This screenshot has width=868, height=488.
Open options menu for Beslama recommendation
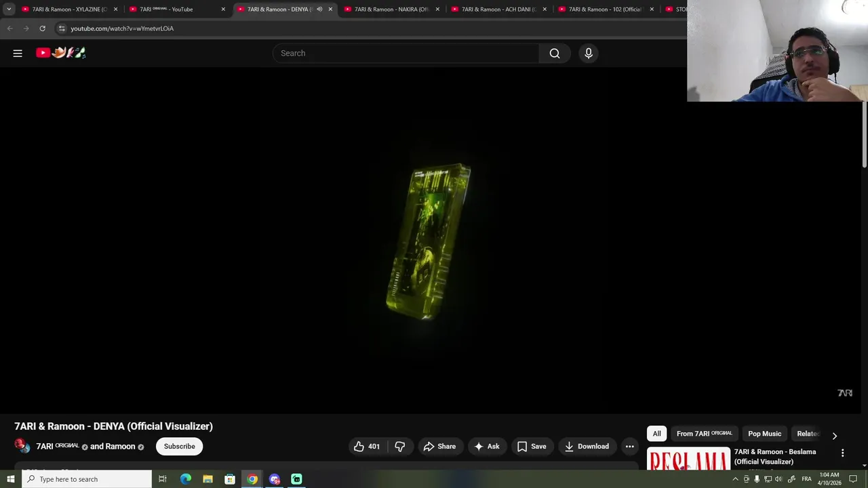pos(843,453)
